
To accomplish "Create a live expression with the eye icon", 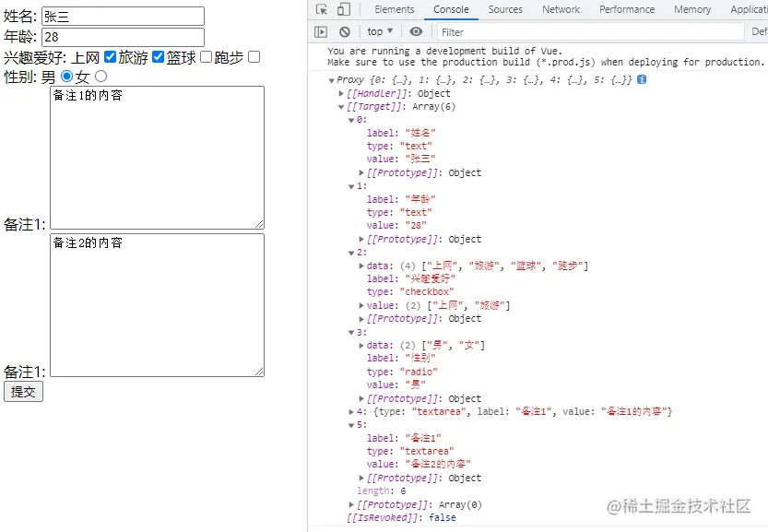I will tap(415, 30).
